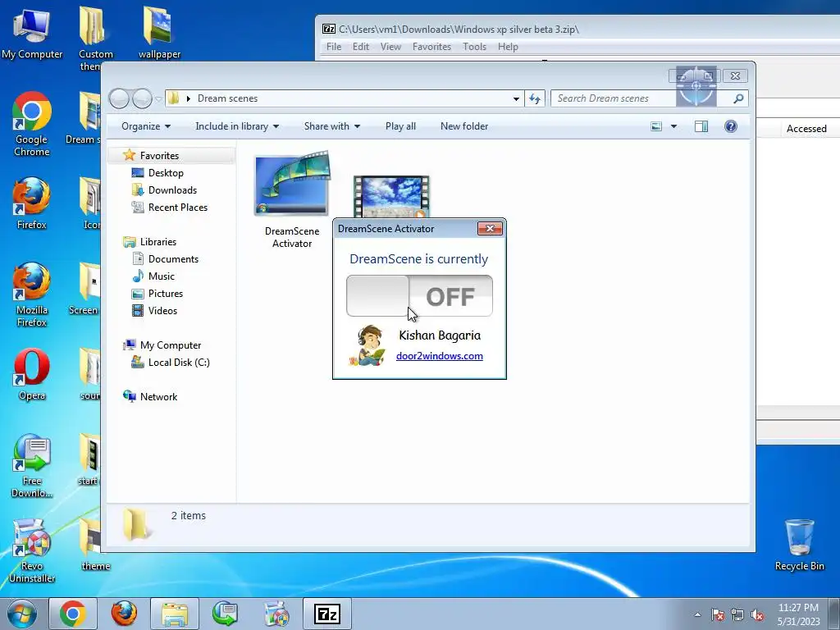Open the Windows Start menu
Screen dimensions: 840x630
point(22,614)
